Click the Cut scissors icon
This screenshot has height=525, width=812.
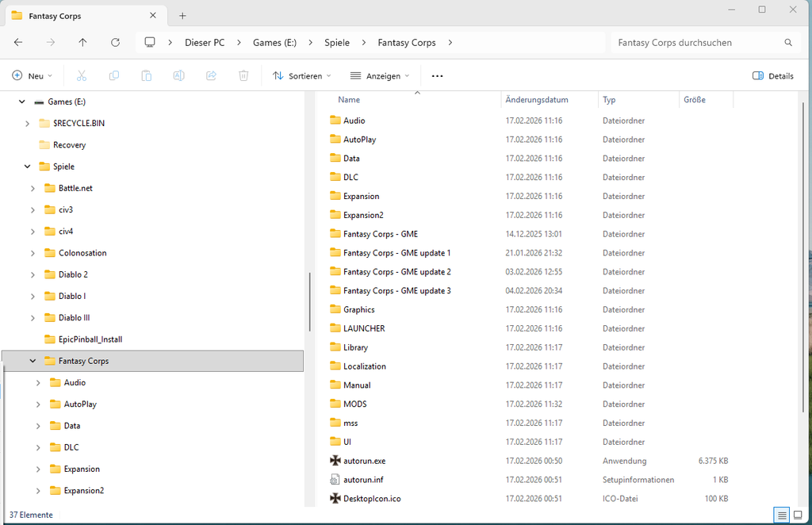pos(82,75)
